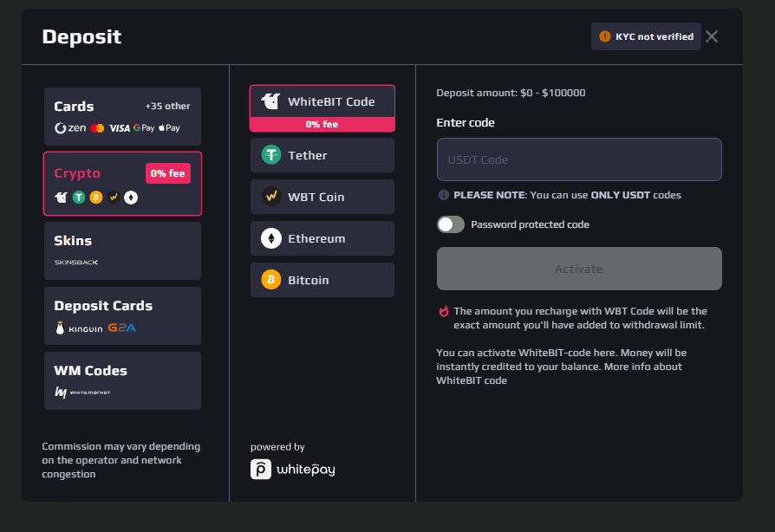Open More info about WhiteBIT code link
Image resolution: width=775 pixels, height=532 pixels.
coord(559,373)
